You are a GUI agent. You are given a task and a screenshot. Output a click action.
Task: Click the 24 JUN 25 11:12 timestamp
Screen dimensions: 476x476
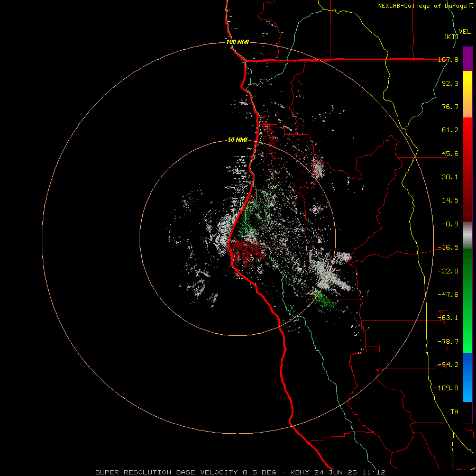tap(350, 472)
